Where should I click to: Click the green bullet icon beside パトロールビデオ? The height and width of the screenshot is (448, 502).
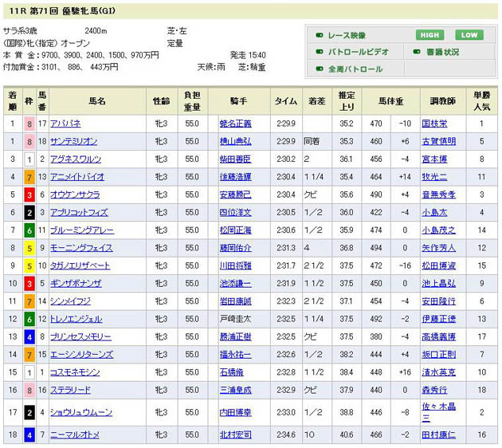[320, 52]
